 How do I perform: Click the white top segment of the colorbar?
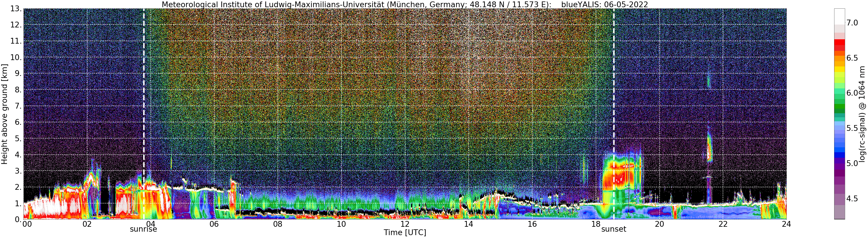tap(839, 16)
